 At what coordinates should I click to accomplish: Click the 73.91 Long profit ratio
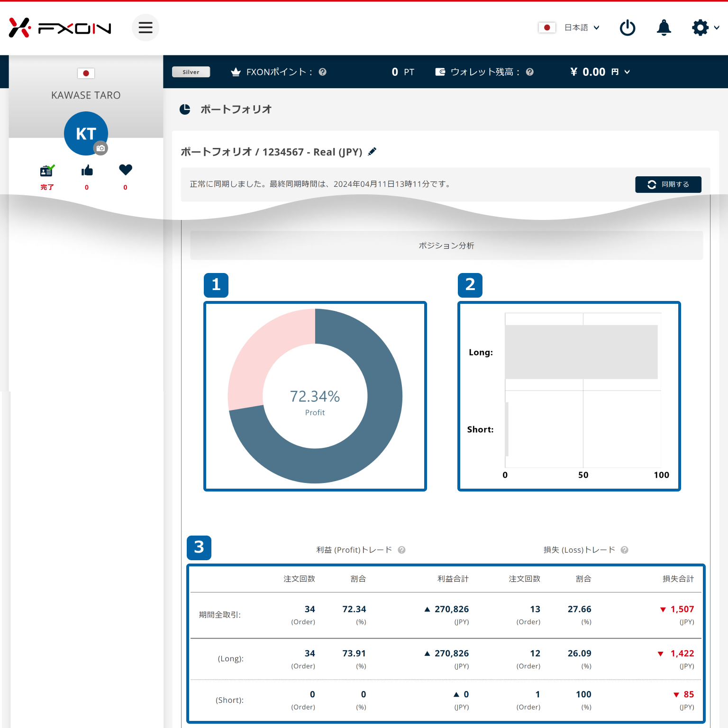pos(354,653)
